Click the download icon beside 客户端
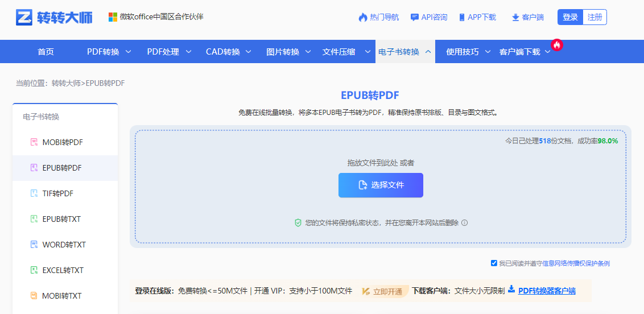This screenshot has height=314, width=644. [x=515, y=17]
